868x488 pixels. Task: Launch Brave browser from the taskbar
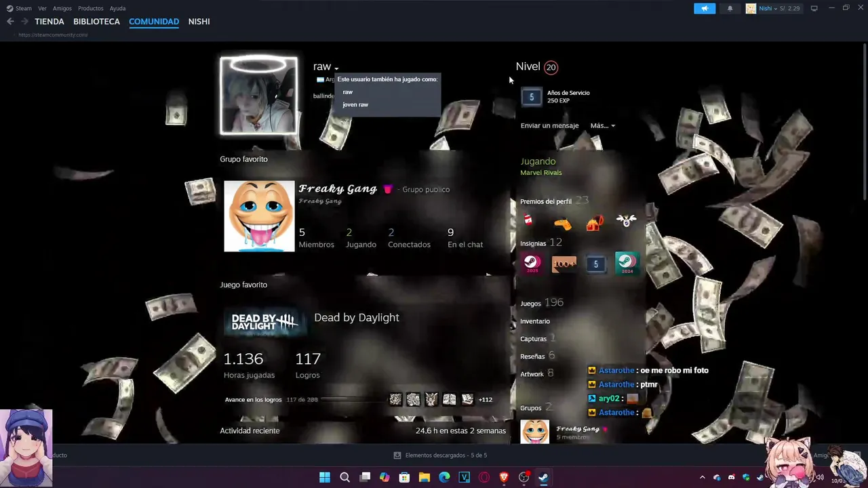pos(504,477)
